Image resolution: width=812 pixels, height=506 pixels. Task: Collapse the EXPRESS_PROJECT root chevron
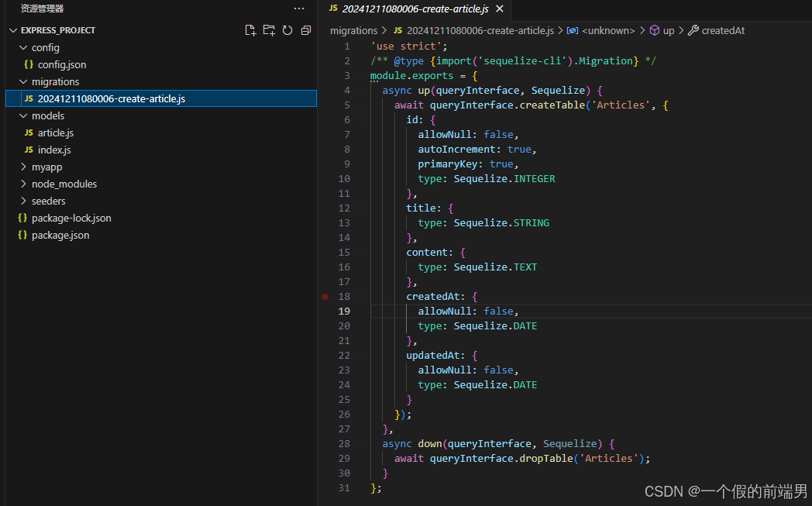(13, 30)
